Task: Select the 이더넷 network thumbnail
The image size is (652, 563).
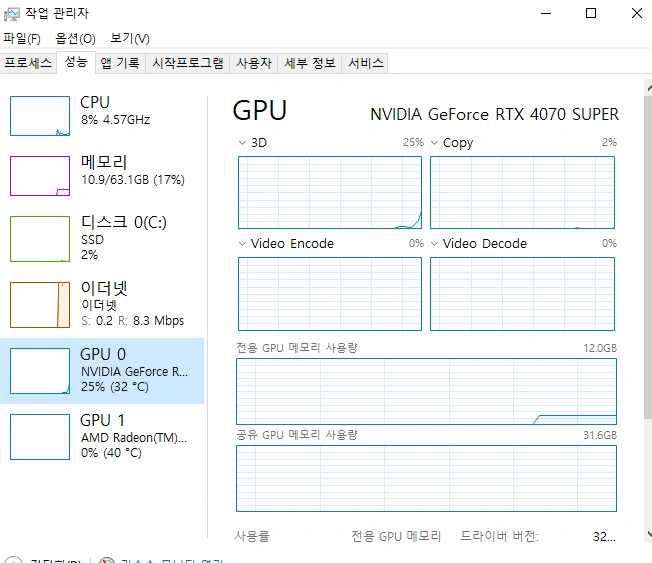Action: [40, 305]
